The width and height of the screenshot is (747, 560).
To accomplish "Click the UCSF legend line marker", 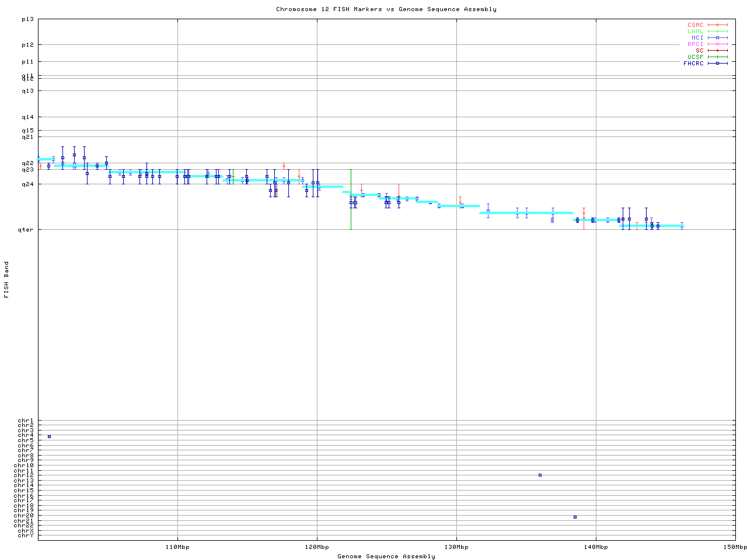I will (717, 57).
